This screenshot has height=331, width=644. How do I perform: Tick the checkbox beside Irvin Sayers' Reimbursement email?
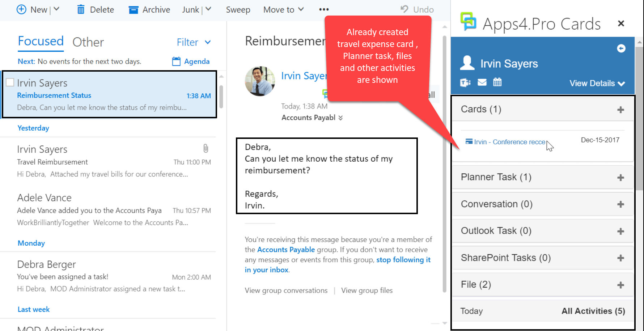[10, 82]
